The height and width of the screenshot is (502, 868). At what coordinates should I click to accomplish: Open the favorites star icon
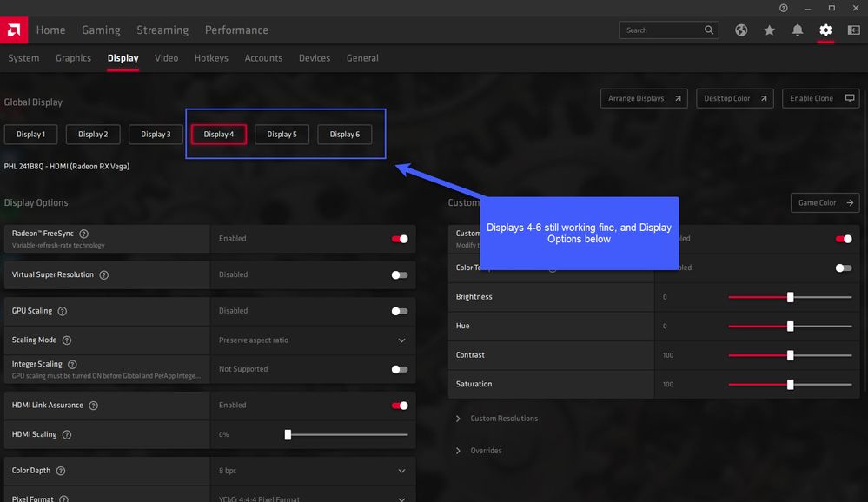click(770, 30)
